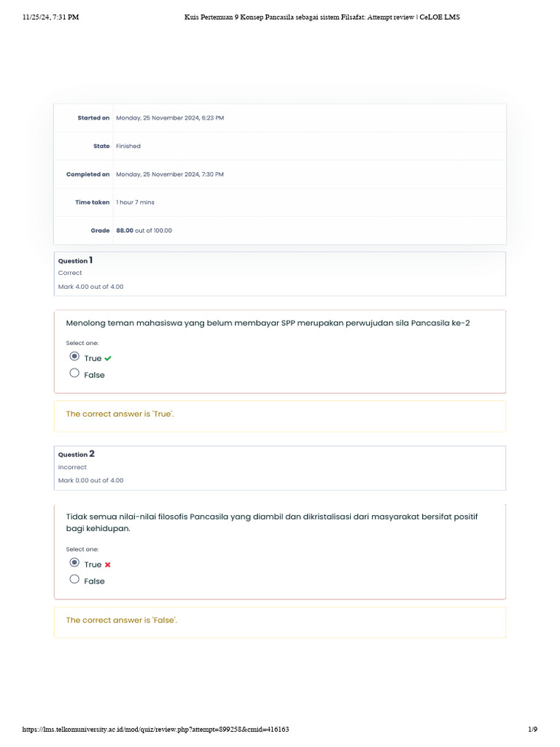Click the green checkmark next to True
This screenshot has width=560, height=747.
[108, 358]
